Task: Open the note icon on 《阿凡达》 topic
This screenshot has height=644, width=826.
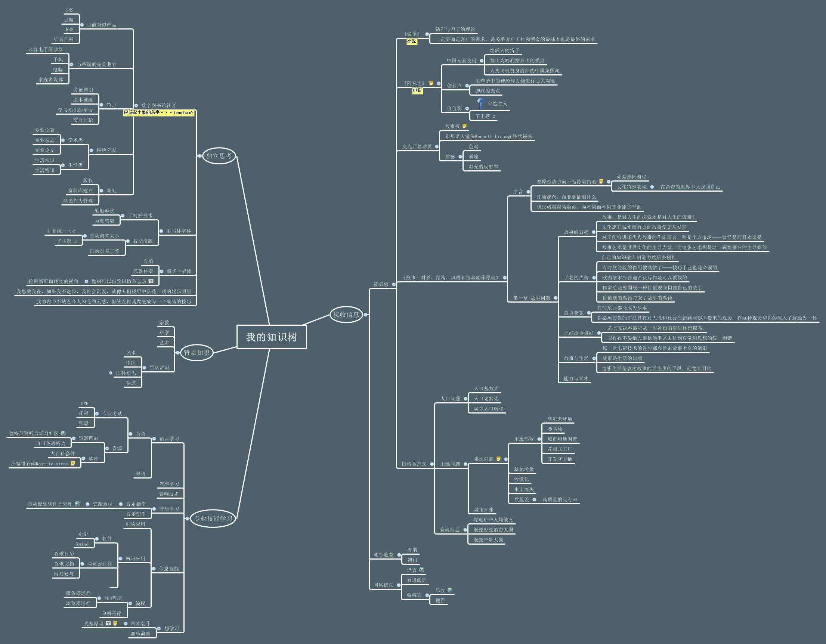Action: pyautogui.click(x=431, y=83)
